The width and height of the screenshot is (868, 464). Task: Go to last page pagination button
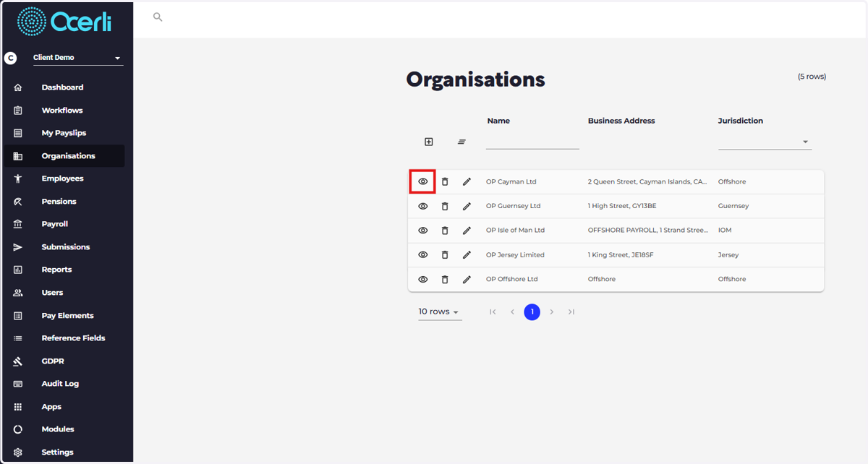[571, 312]
